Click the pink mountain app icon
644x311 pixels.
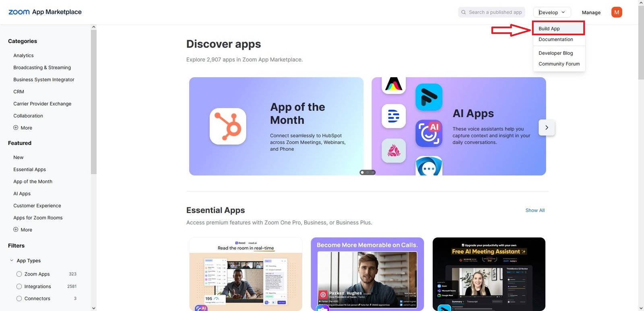pos(394,151)
